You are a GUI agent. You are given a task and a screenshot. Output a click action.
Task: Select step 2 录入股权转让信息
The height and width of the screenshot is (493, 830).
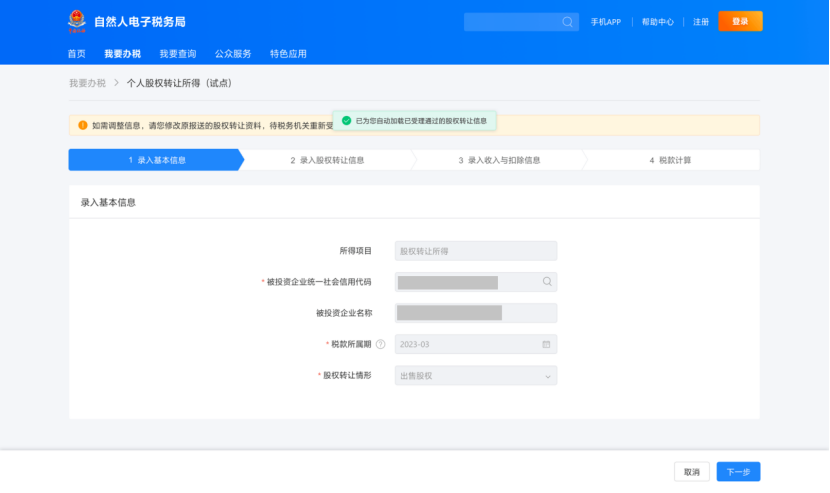pyautogui.click(x=327, y=160)
